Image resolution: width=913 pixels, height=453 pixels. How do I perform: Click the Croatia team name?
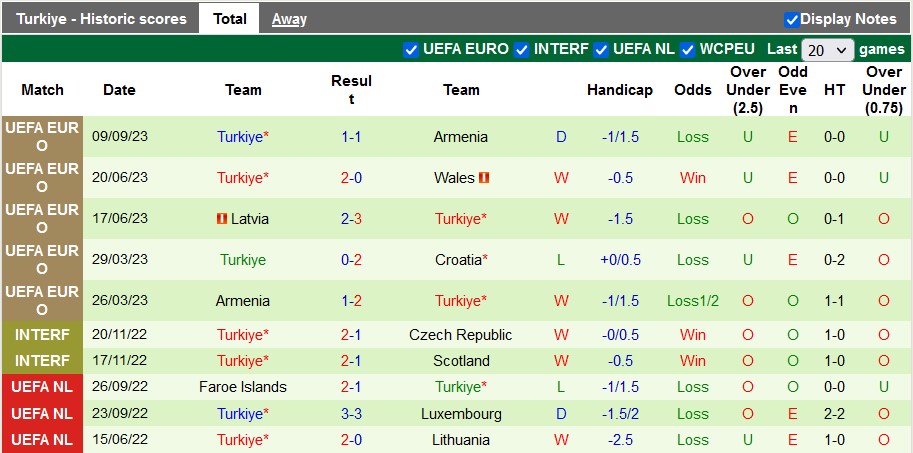[x=458, y=260]
